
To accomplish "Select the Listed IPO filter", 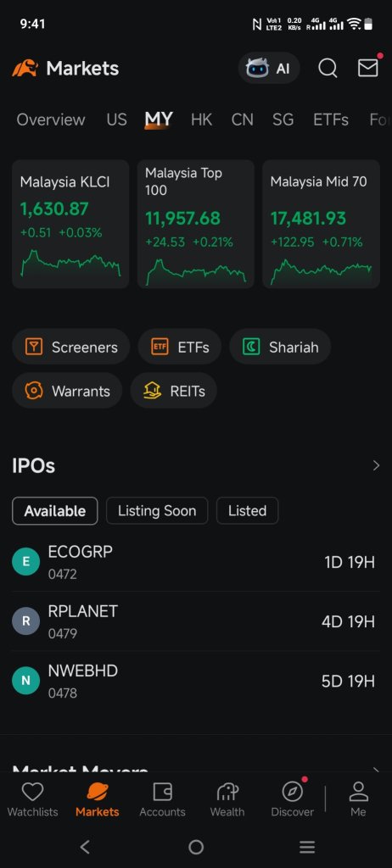I will pyautogui.click(x=247, y=510).
